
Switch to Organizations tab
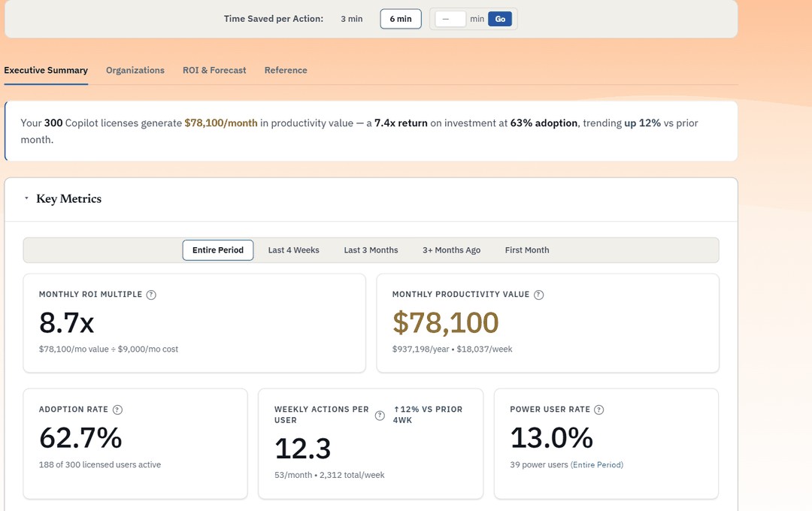[x=135, y=71]
